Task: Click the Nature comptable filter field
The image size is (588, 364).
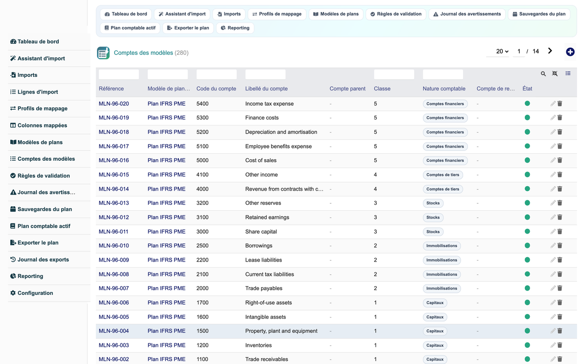Action: pyautogui.click(x=443, y=74)
